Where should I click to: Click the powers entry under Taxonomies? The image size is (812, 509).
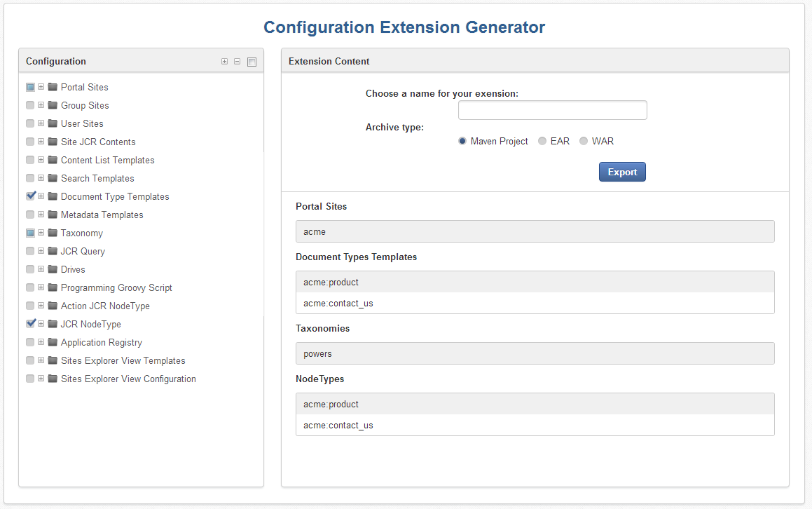pyautogui.click(x=535, y=353)
